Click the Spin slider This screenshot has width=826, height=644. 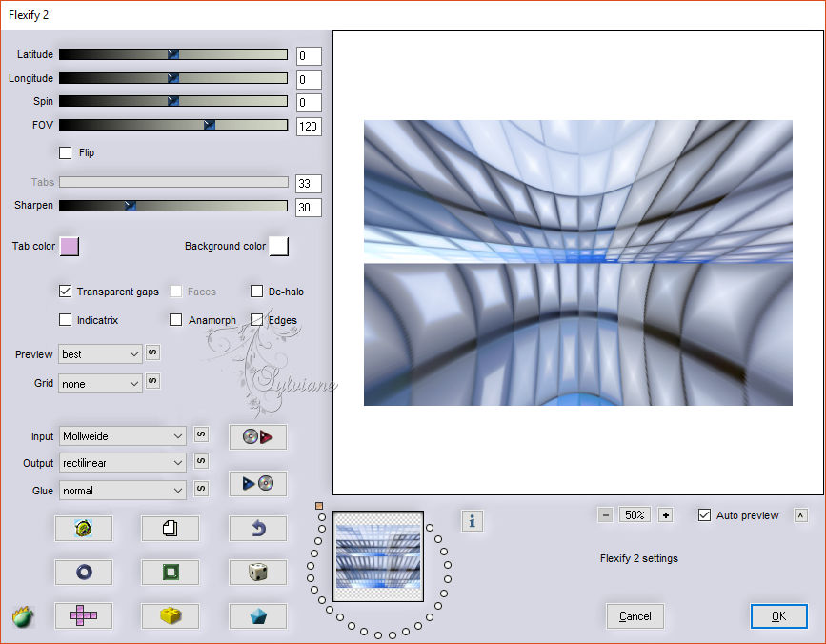[x=173, y=101]
